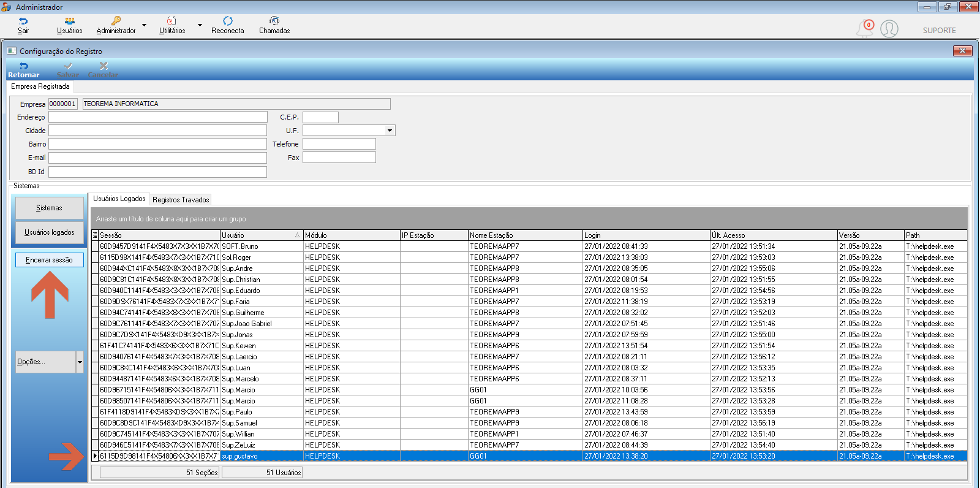Screen dimensions: 980x488
Task: Select the Sup.Faria row
Action: (530, 302)
